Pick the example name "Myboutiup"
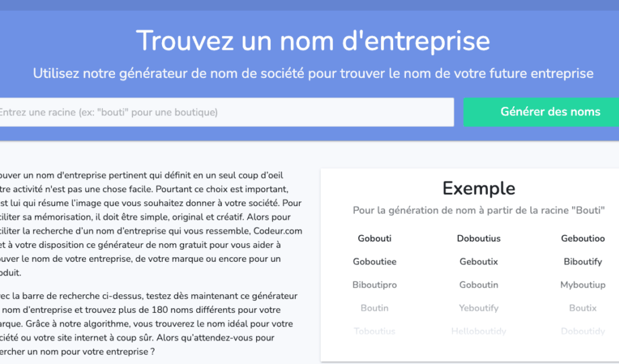 (x=583, y=285)
